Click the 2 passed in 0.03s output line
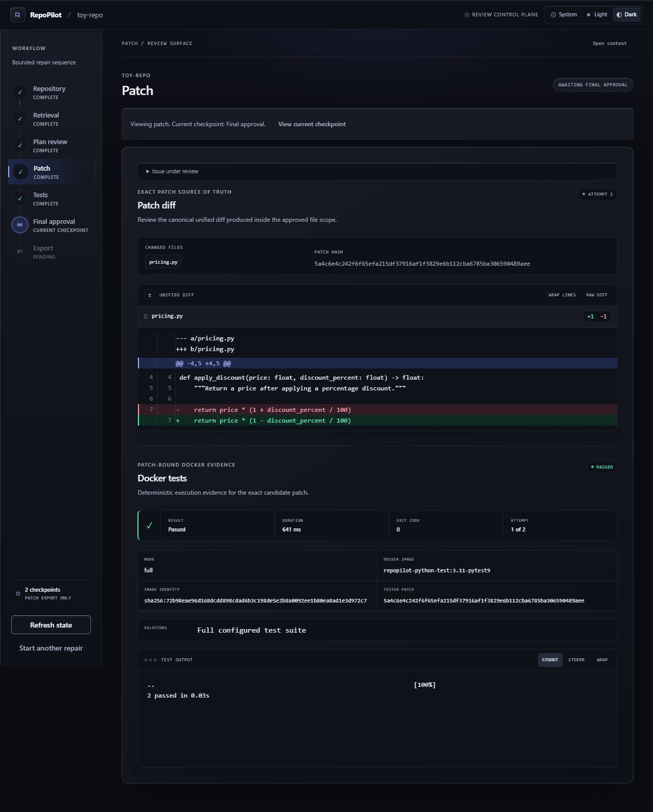 pos(178,695)
